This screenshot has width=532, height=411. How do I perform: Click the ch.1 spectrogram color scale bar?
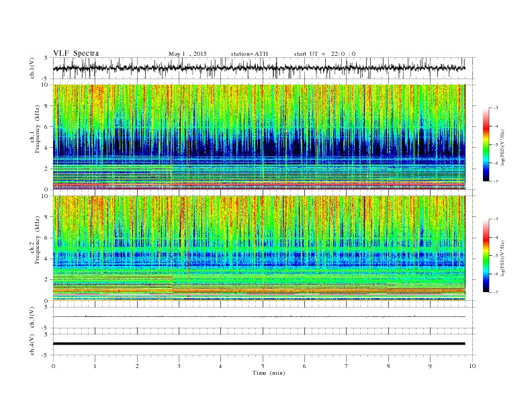click(x=486, y=144)
